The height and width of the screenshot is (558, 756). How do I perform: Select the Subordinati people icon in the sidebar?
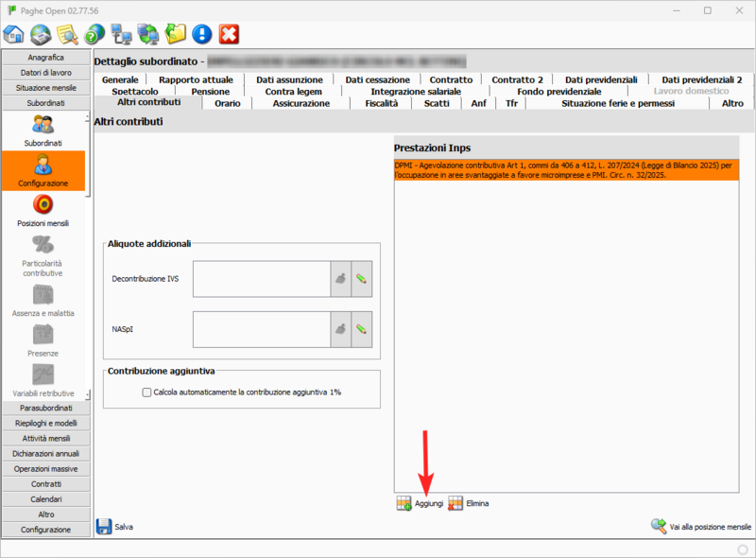pyautogui.click(x=42, y=121)
